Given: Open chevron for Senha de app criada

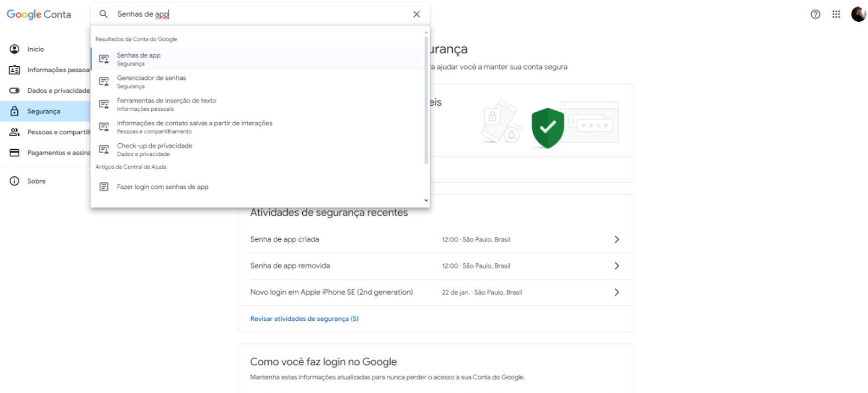Looking at the screenshot, I should [616, 239].
